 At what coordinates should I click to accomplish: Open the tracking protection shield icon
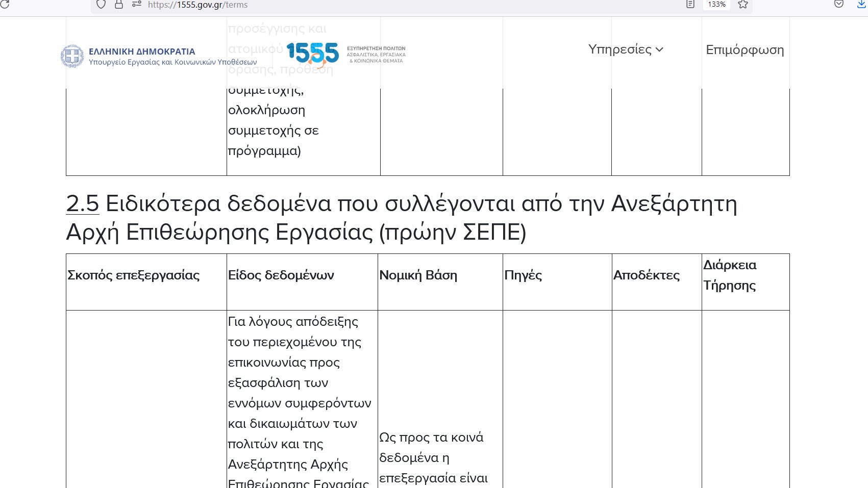click(101, 5)
